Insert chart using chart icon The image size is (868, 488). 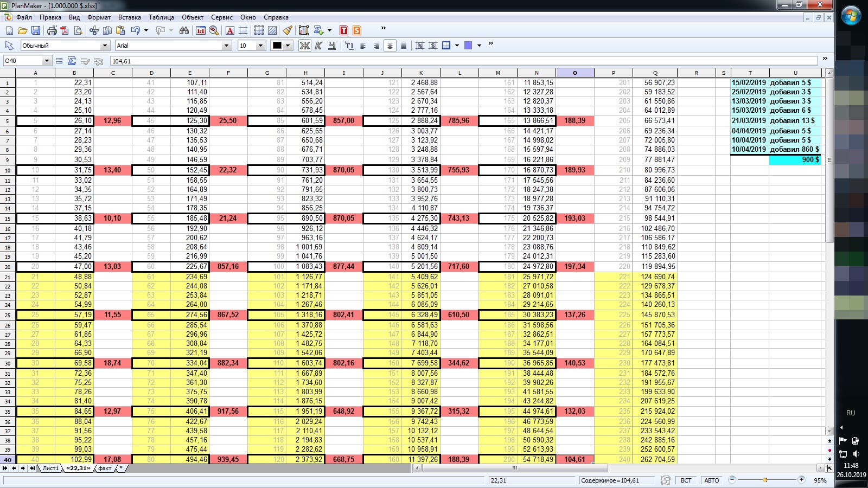click(x=304, y=31)
